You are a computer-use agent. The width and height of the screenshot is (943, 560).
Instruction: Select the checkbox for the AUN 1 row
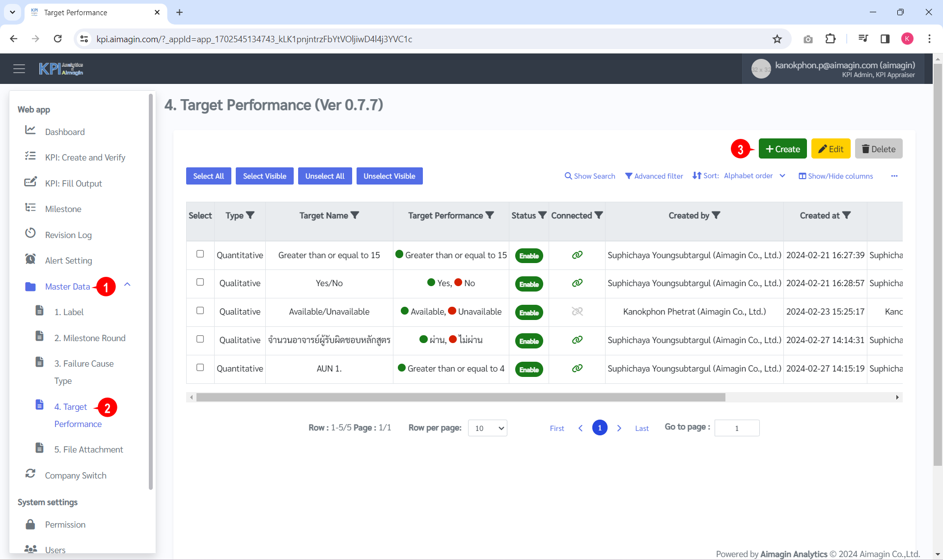tap(200, 367)
